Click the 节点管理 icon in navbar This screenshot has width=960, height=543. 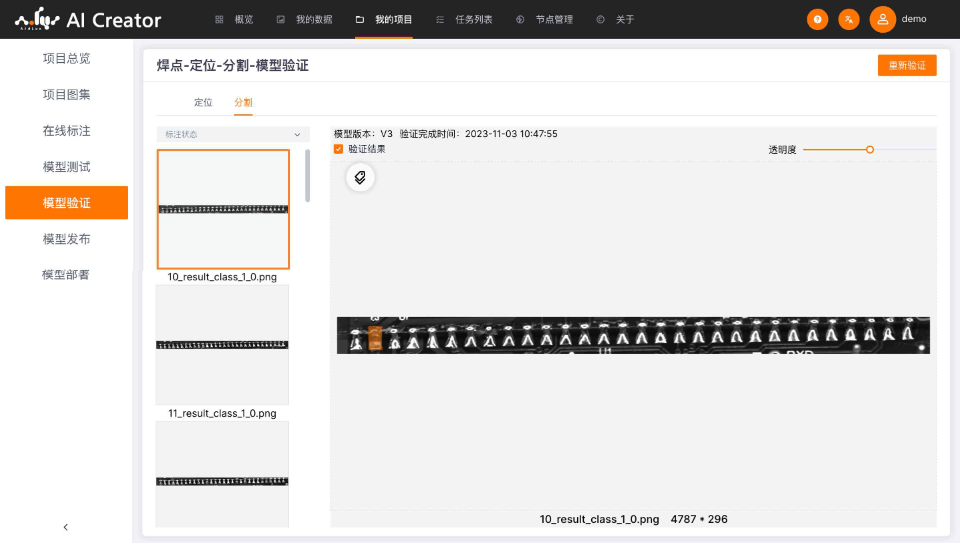pyautogui.click(x=520, y=19)
